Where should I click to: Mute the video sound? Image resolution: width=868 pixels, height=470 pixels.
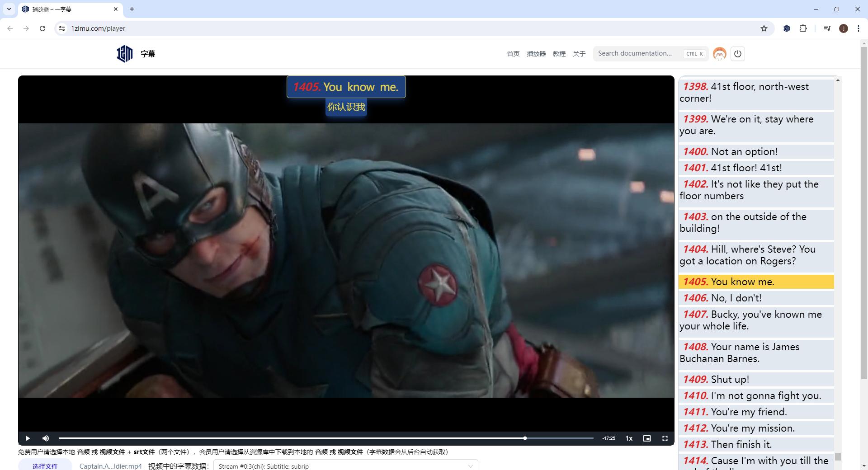tap(46, 438)
